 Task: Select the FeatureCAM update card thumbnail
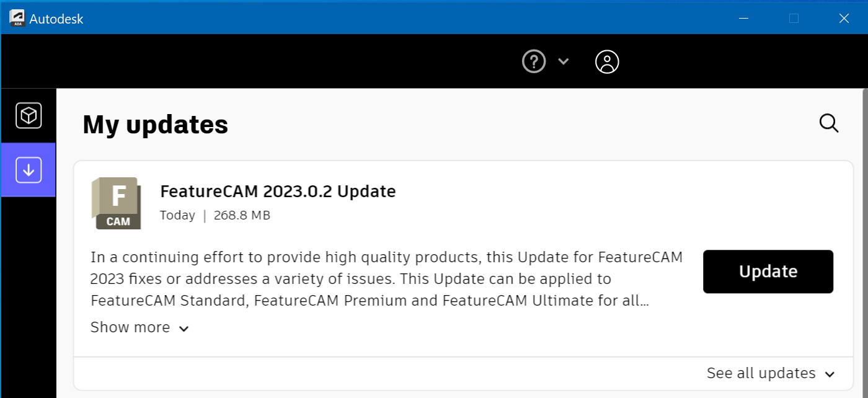[x=116, y=203]
